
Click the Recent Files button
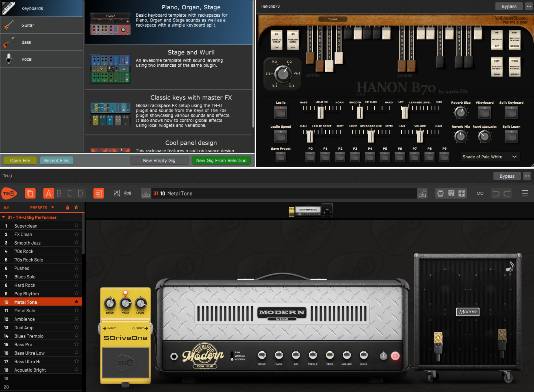(x=57, y=160)
